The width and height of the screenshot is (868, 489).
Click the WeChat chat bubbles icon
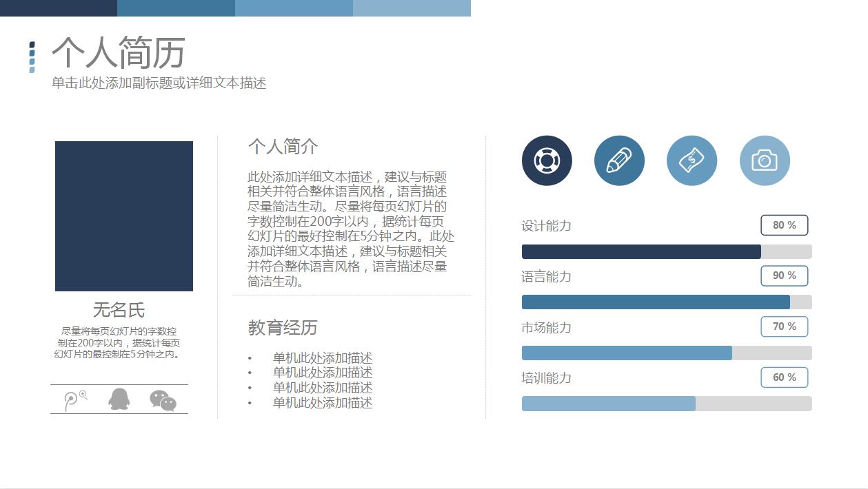click(163, 400)
